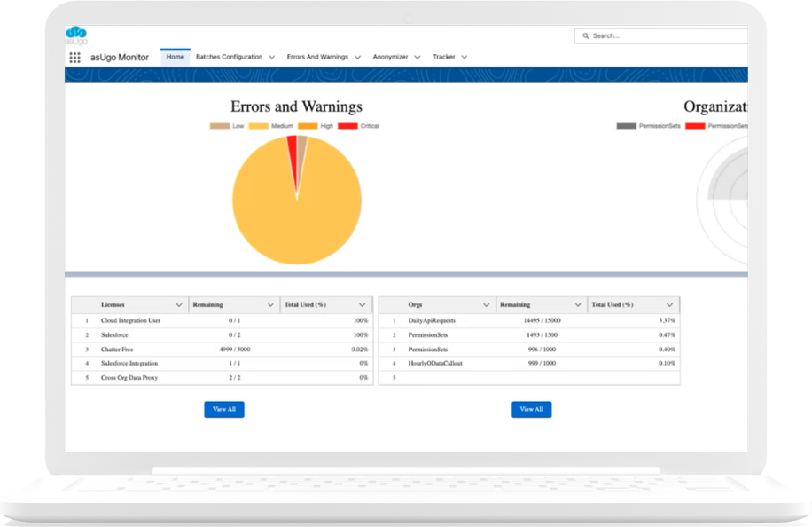
Task: Switch to the Home tab
Action: pyautogui.click(x=176, y=57)
